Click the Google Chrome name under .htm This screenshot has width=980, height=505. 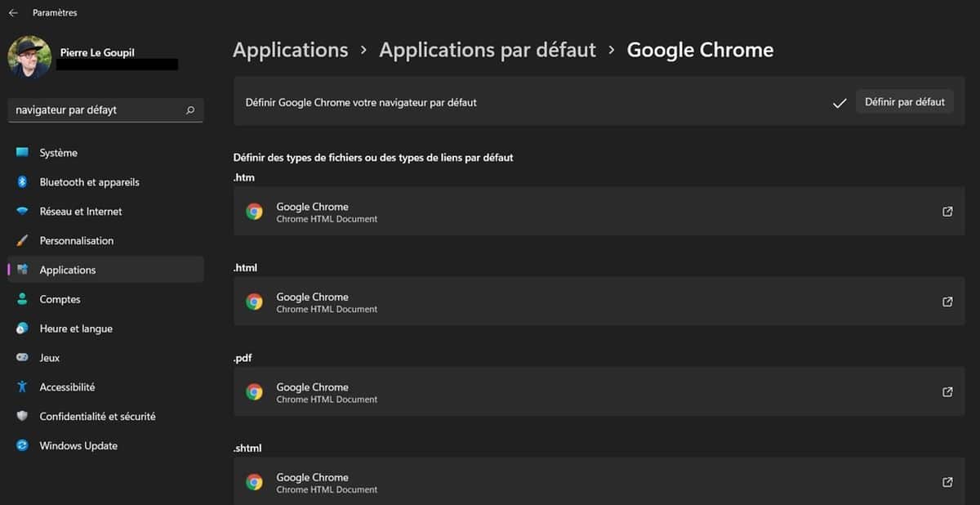click(312, 207)
